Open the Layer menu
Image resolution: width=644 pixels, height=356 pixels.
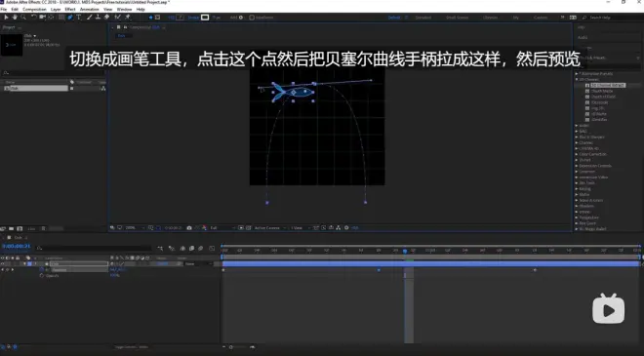point(56,9)
